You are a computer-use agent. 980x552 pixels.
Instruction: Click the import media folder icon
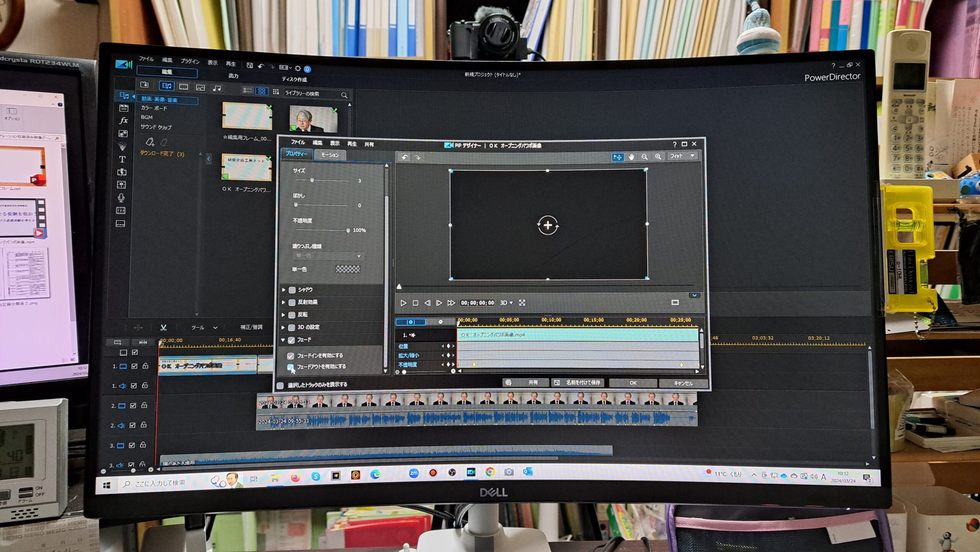(145, 85)
